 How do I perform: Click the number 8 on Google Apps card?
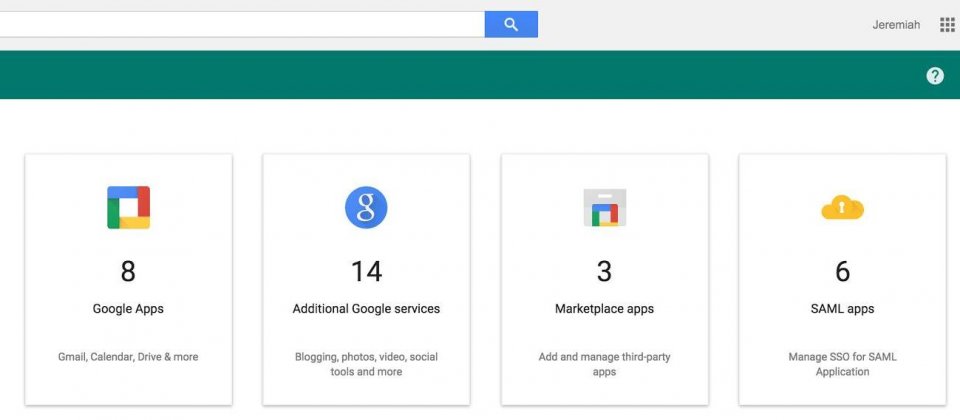pos(128,271)
